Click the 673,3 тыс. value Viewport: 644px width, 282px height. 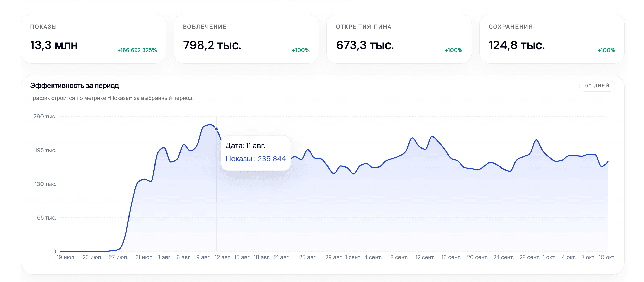pyautogui.click(x=365, y=45)
